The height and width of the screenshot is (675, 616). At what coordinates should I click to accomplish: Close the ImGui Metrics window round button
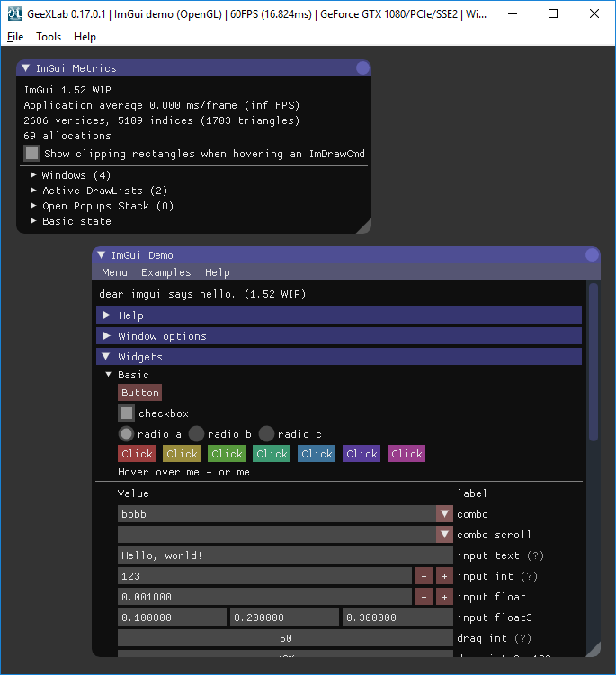[362, 68]
